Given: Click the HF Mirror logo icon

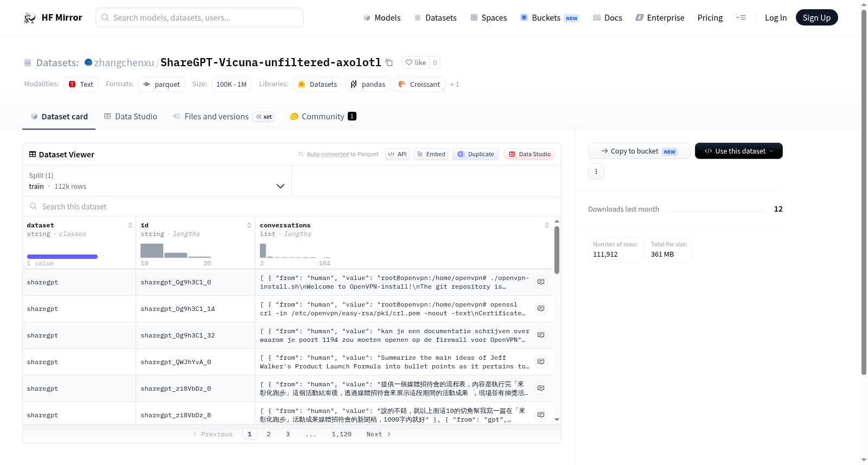Looking at the screenshot, I should pos(30,18).
